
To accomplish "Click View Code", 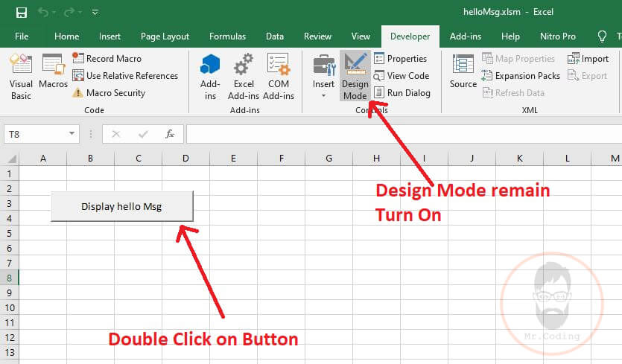I will pyautogui.click(x=402, y=75).
